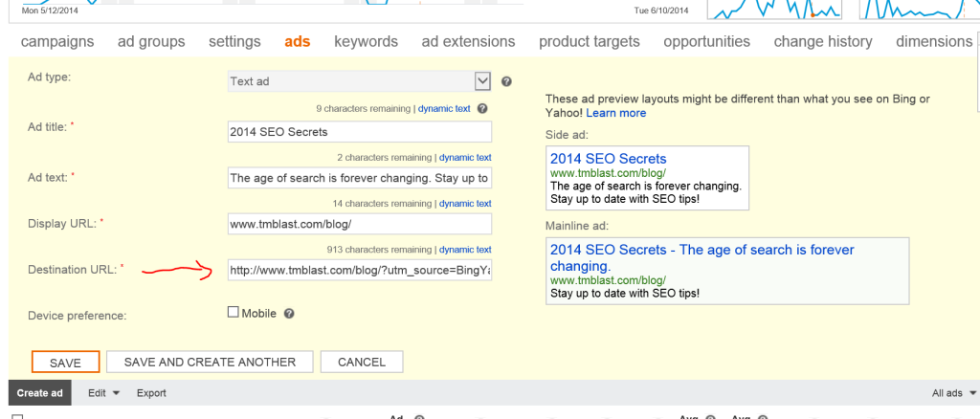Click the SAVE button
Screen dimensions: 980x419
click(66, 363)
